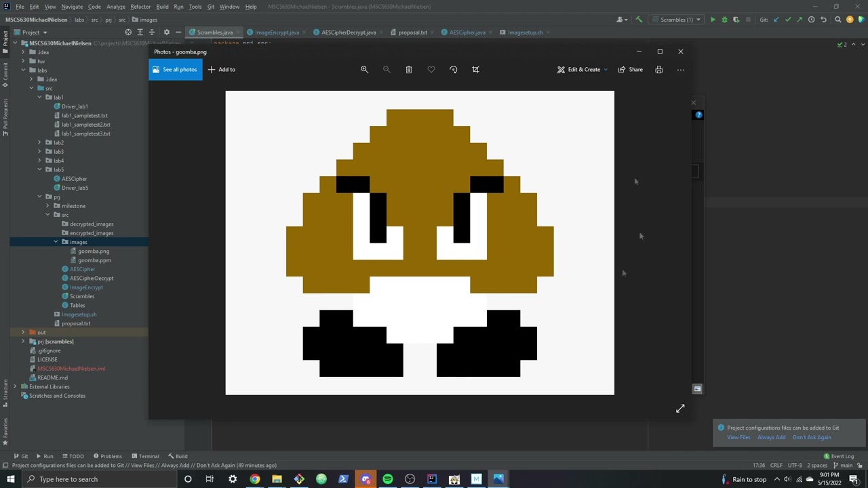Enter fullscreen using the expand arrows icon
This screenshot has height=488, width=868.
tap(680, 408)
